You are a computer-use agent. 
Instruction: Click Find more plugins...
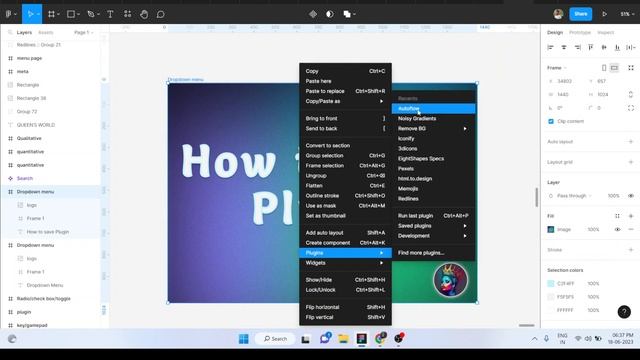(x=433, y=253)
